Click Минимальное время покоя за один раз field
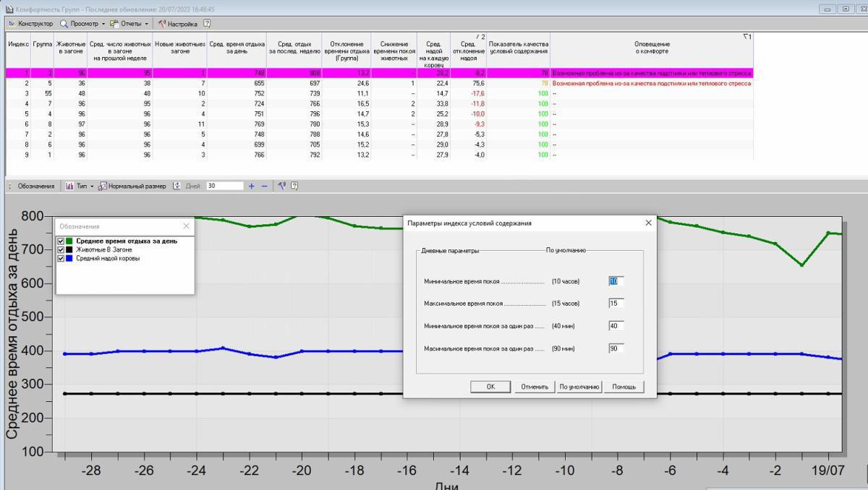 tap(616, 326)
